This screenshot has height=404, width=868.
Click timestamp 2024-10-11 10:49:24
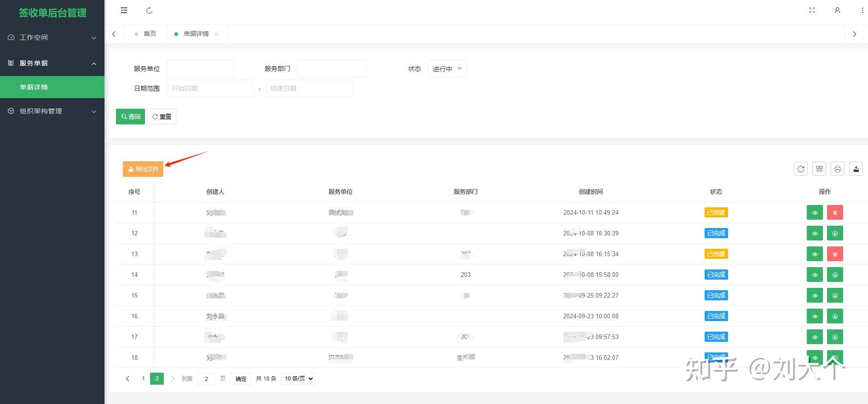tap(591, 212)
